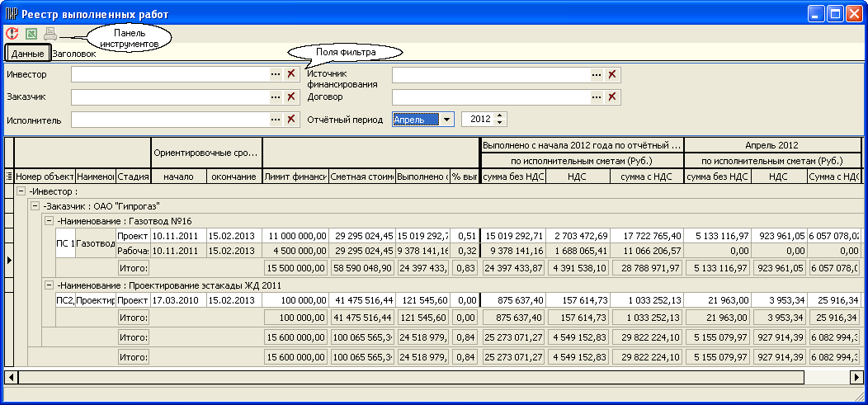Screen dimensions: 868x405
Task: Switch to the Заголовок tab
Action: [x=73, y=54]
